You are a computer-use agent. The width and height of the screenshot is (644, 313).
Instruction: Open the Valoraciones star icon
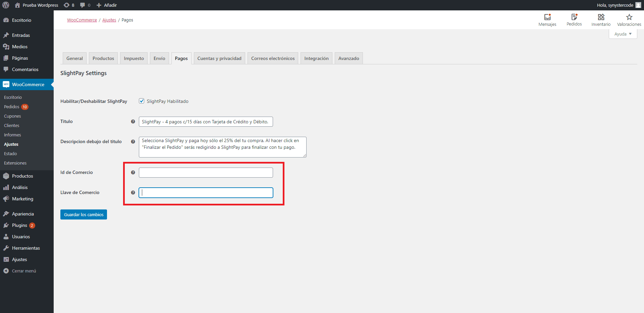pos(629,17)
